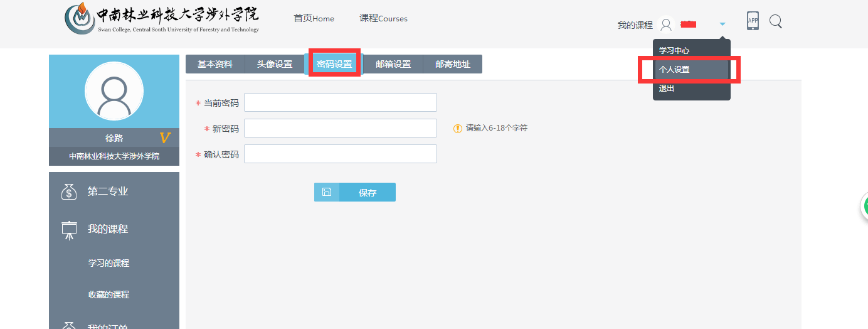
Task: Open the 邮箱设置 tab
Action: pos(393,64)
